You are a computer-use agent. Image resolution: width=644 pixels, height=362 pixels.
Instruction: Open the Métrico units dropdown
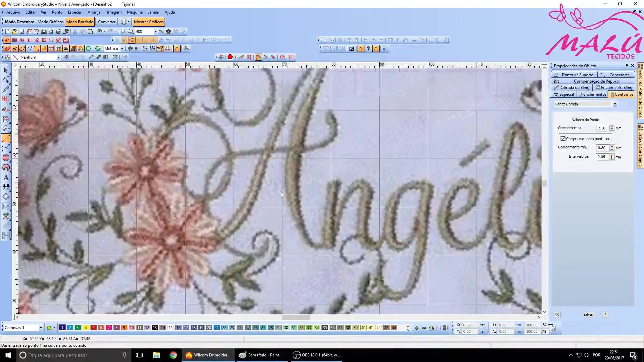[122, 49]
